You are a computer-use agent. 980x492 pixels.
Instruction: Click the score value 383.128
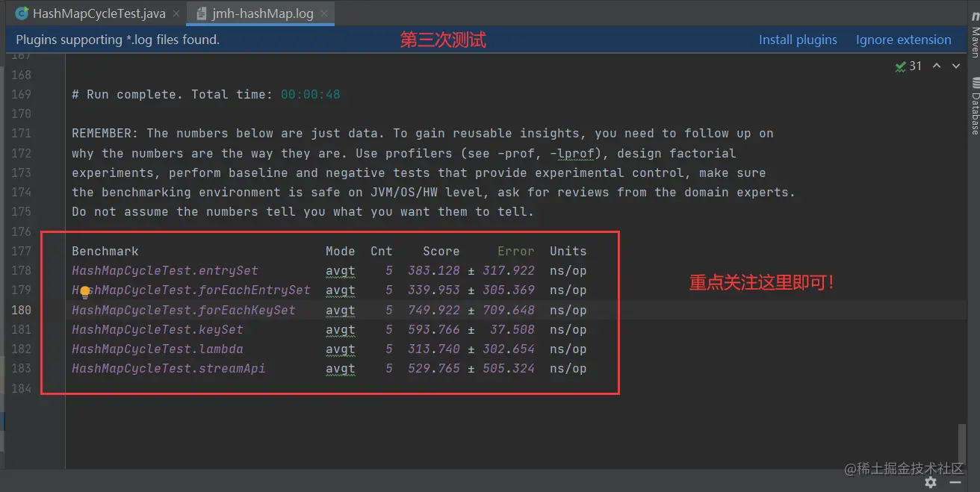point(434,270)
